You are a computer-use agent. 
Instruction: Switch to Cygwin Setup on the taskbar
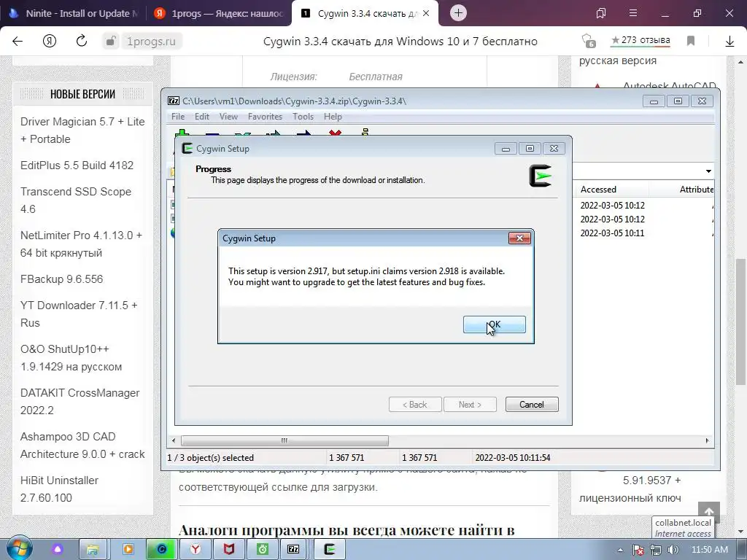(329, 550)
